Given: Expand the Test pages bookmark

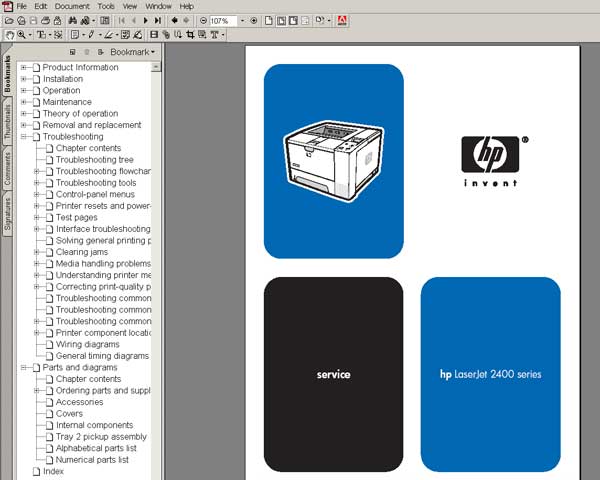Looking at the screenshot, I should [x=37, y=217].
